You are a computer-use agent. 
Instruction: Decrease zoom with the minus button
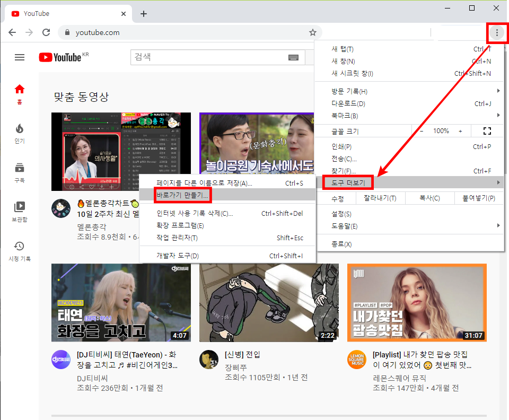click(x=422, y=131)
